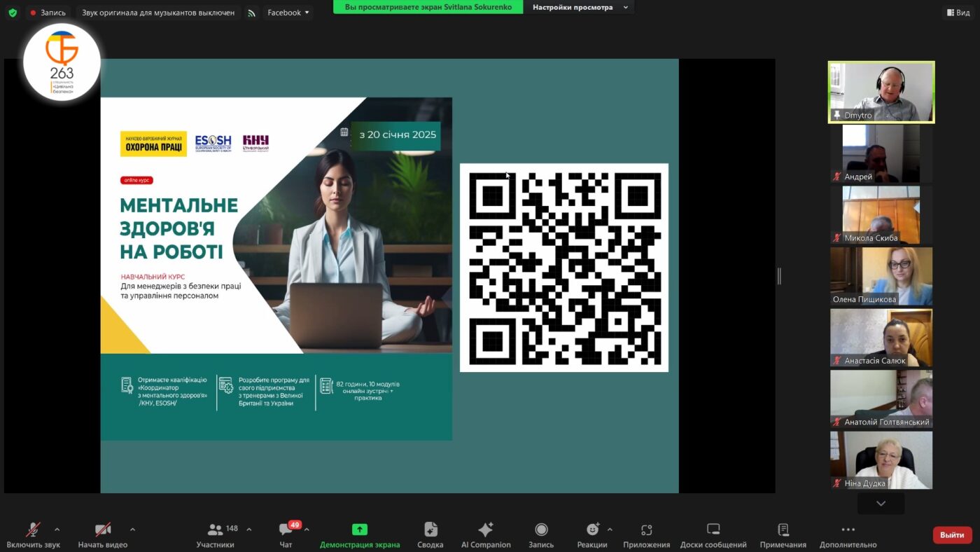This screenshot has width=980, height=552.
Task: Click the Ментальне здоров'я на роботі heading
Action: 179,228
